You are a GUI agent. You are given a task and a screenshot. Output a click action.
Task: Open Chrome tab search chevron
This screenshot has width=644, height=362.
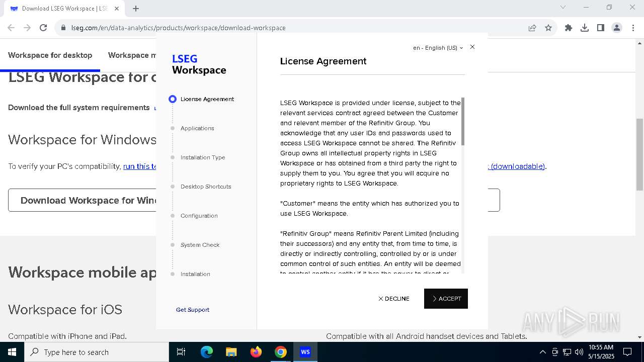(x=563, y=7)
